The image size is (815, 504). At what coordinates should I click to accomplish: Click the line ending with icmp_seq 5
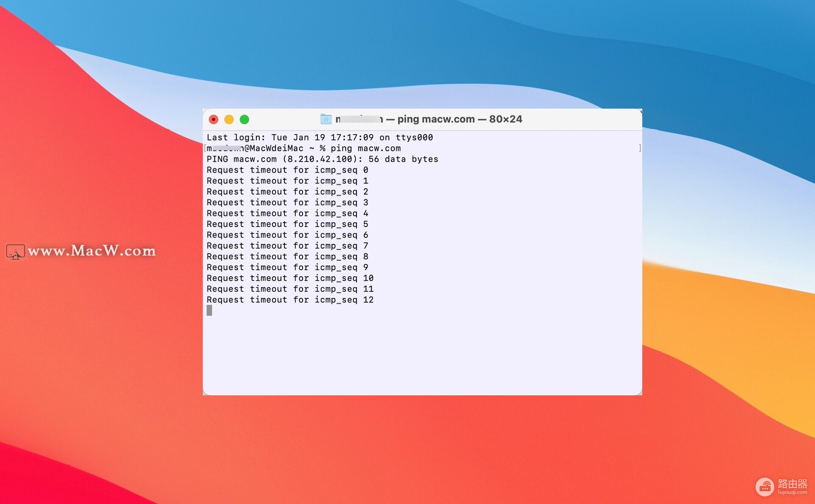(287, 224)
